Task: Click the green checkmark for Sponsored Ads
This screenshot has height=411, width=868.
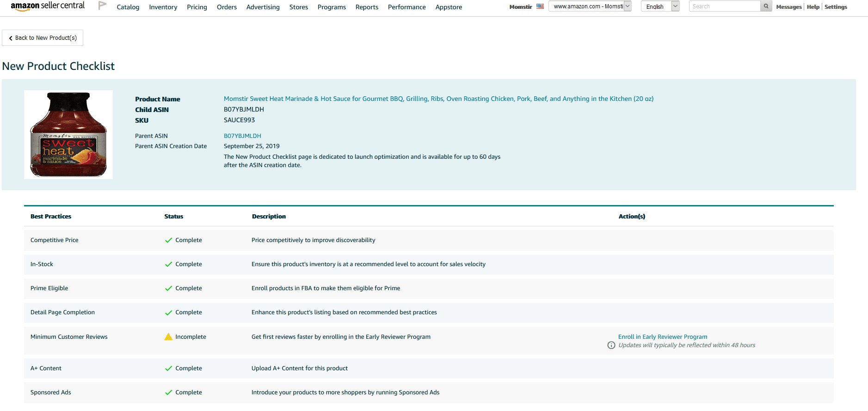Action: tap(168, 392)
